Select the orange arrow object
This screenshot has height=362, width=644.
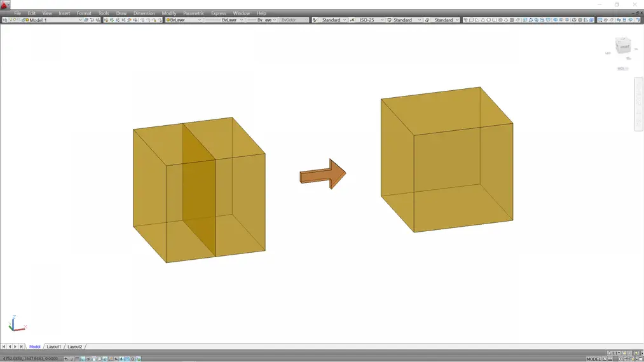coord(323,173)
